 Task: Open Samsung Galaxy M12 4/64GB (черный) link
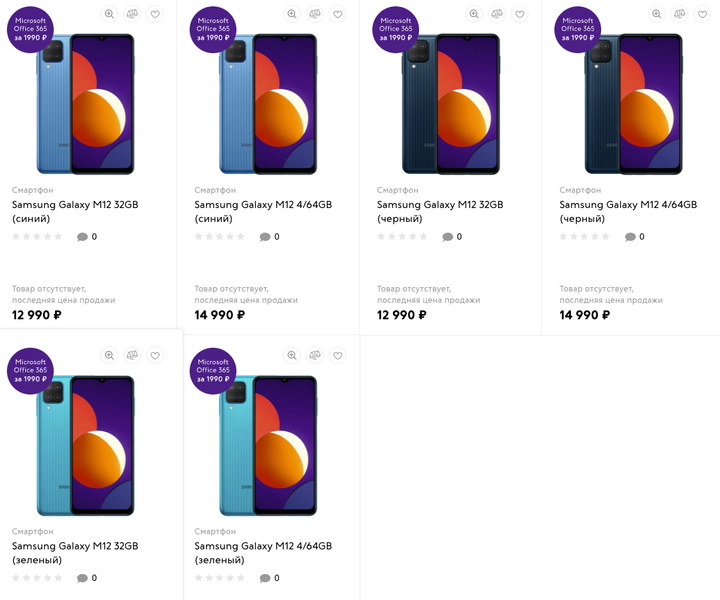628,211
